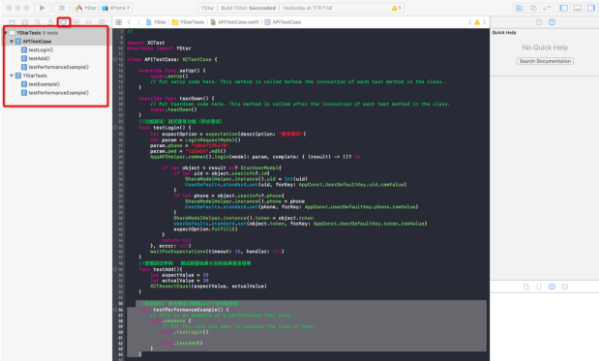Click the toolbar warning count indicator
Viewport: 599px width, 361px height.
pyautogui.click(x=396, y=8)
